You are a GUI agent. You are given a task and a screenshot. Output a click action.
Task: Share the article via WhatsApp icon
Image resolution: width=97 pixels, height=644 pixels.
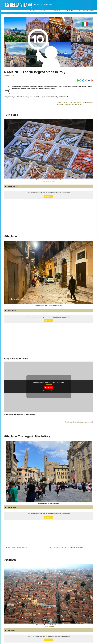(x=77, y=80)
